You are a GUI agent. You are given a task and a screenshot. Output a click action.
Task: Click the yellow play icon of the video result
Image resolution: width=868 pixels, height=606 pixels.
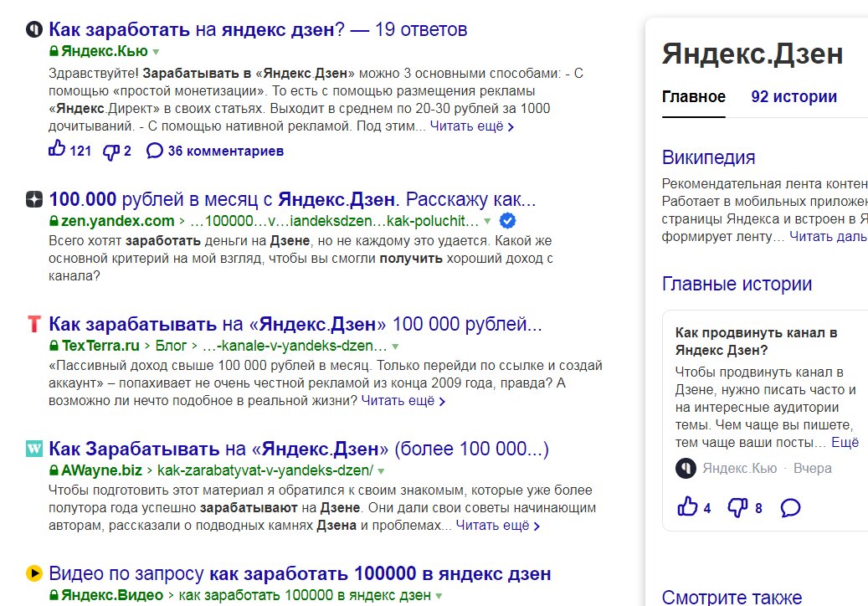[34, 573]
